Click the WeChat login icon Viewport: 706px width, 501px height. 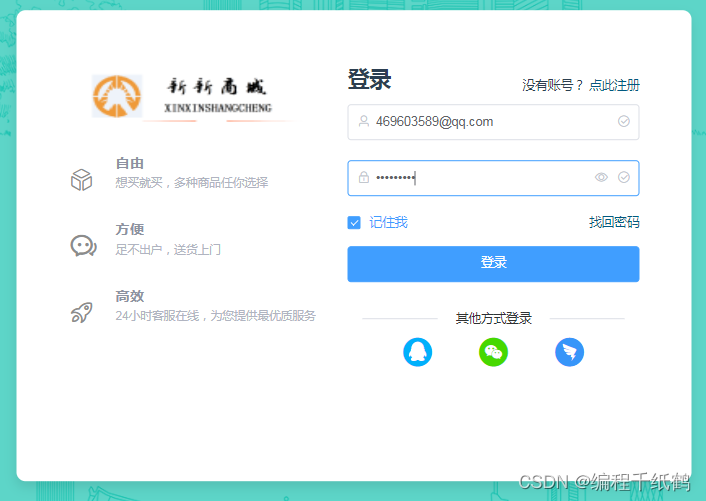tap(493, 352)
